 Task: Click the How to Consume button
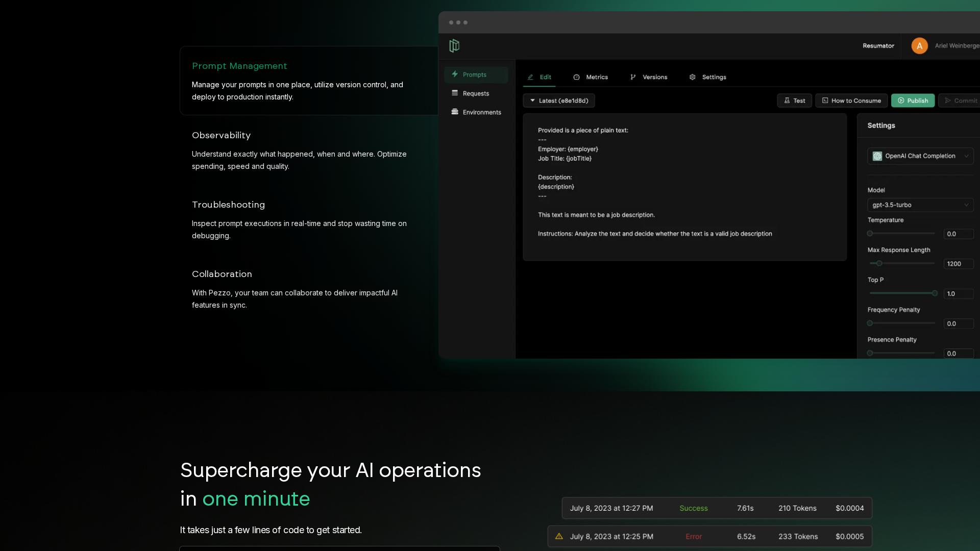coord(851,101)
